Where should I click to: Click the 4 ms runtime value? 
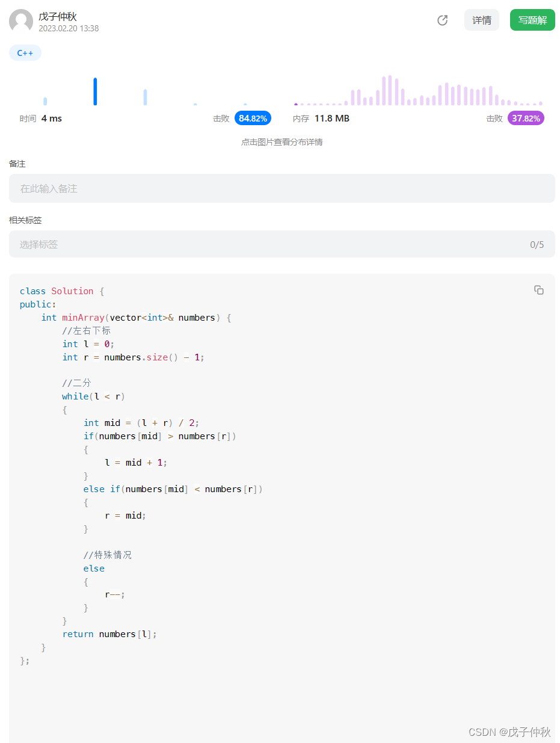point(52,119)
